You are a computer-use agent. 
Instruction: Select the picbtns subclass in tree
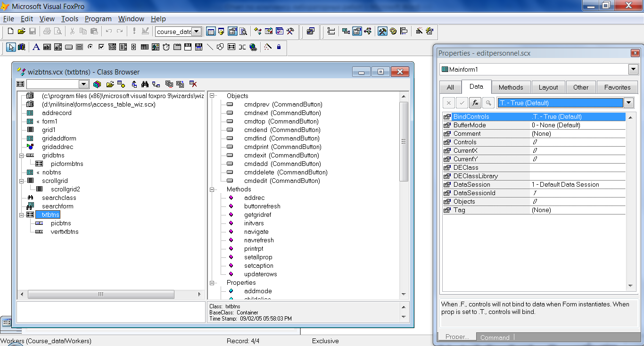61,223
